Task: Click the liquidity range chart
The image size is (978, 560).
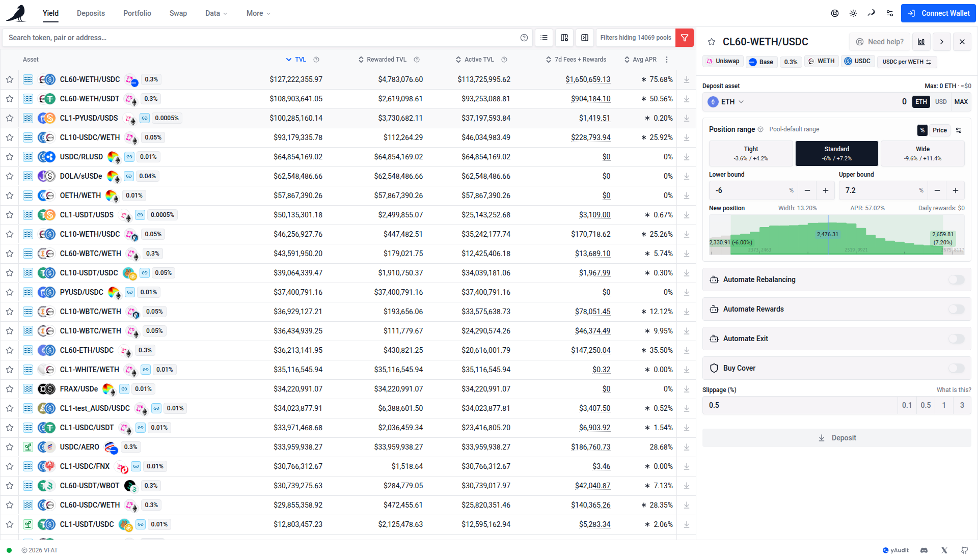Action: (x=836, y=235)
